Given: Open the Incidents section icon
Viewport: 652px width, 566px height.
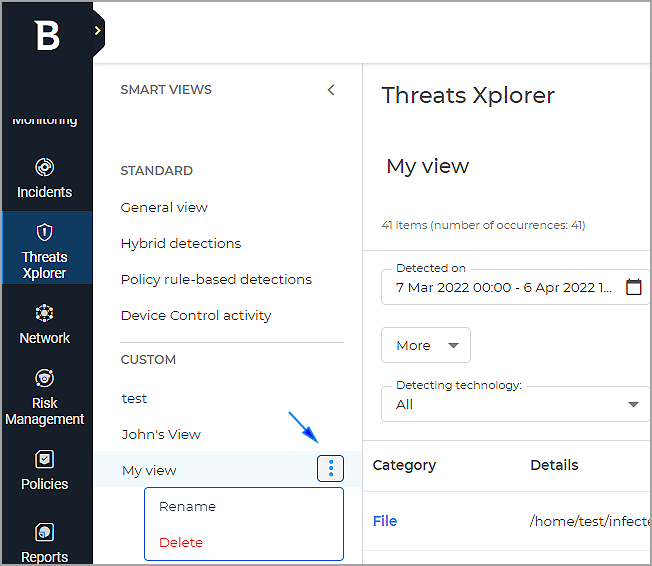Looking at the screenshot, I should [x=45, y=167].
